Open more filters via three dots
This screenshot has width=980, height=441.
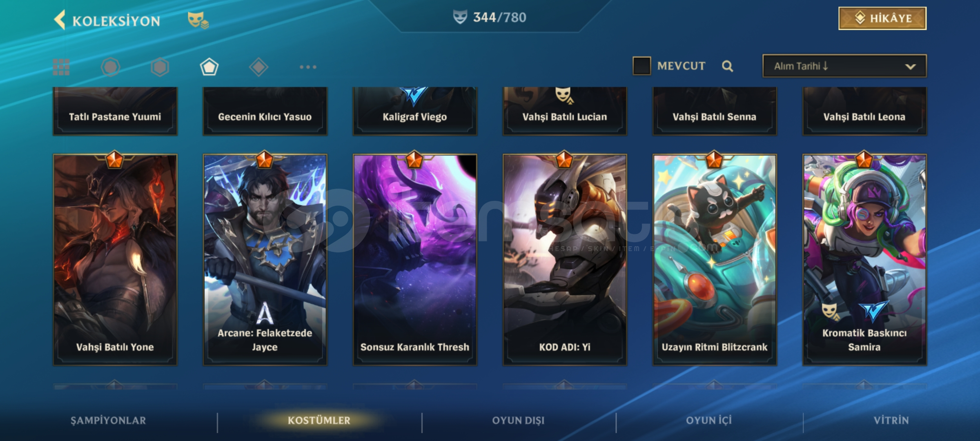[x=308, y=67]
